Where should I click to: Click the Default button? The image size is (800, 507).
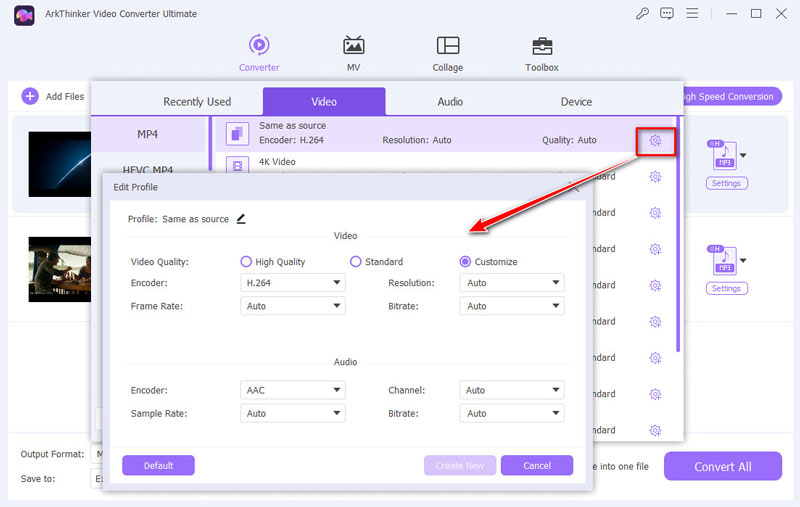[x=158, y=465]
